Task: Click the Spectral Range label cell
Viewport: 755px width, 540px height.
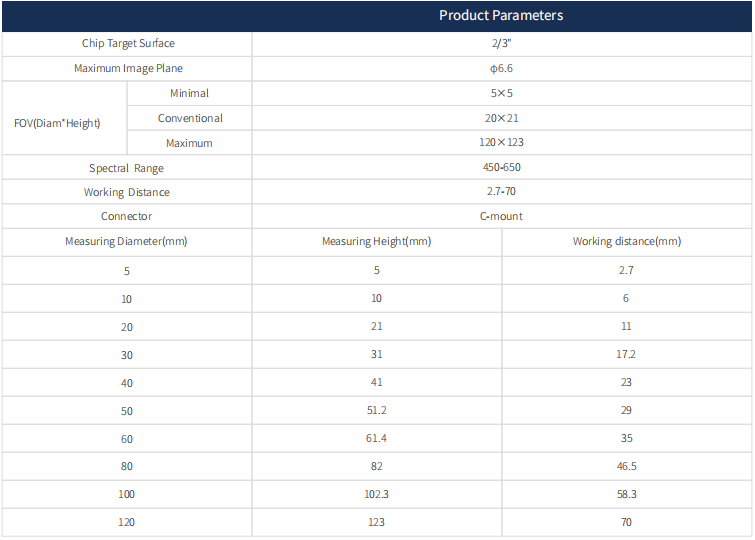Action: click(x=126, y=168)
